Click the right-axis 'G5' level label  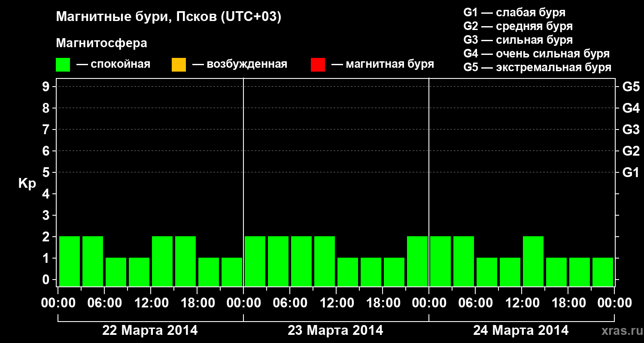tap(631, 87)
